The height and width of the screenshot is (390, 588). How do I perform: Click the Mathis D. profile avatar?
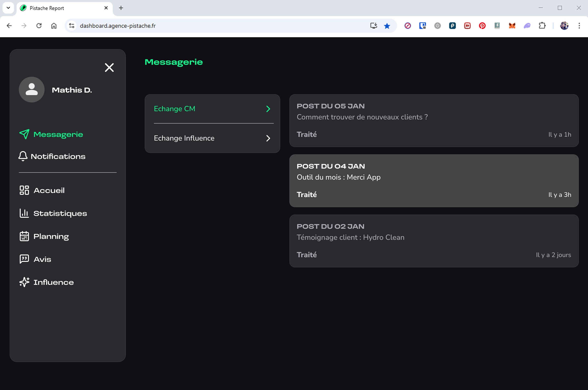pyautogui.click(x=32, y=90)
